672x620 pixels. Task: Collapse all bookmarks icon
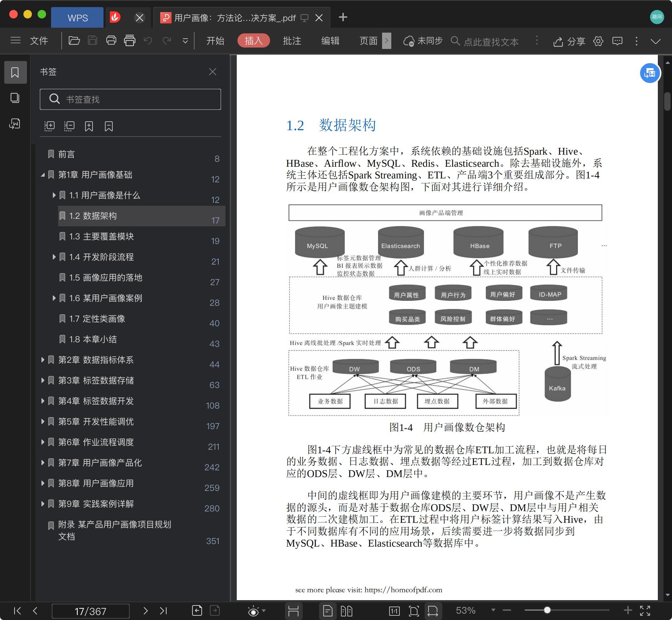[x=69, y=126]
